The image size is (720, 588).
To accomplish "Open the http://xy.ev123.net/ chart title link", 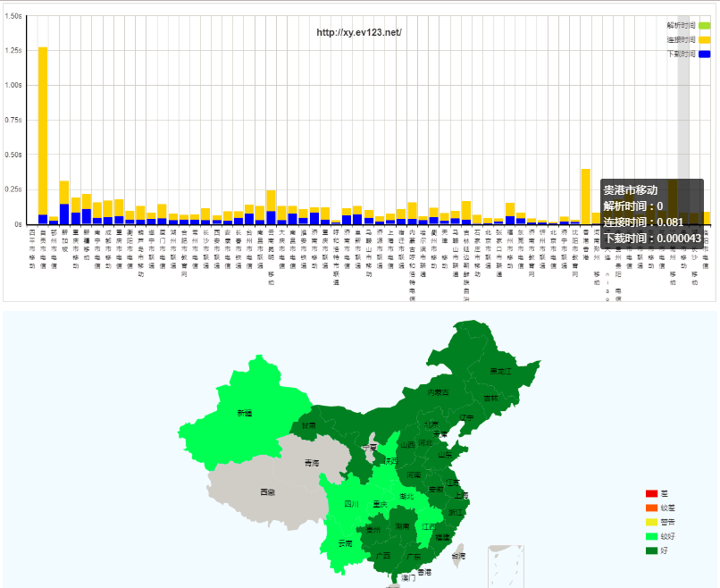I will 359,33.
